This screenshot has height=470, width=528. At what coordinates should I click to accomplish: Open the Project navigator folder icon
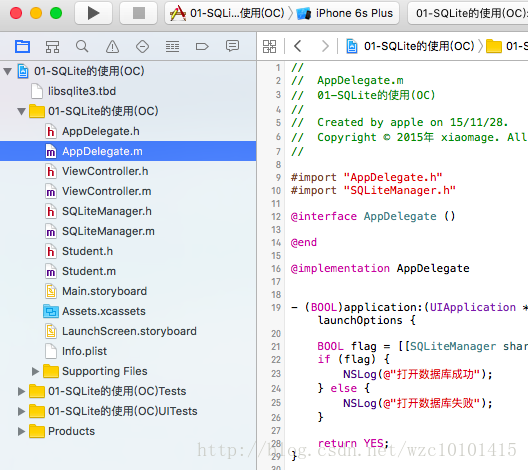tap(23, 46)
